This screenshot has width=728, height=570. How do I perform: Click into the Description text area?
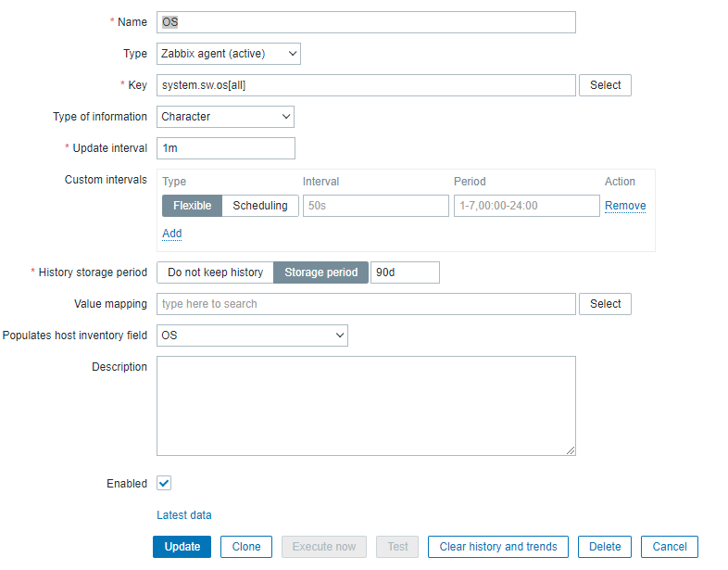tap(366, 406)
